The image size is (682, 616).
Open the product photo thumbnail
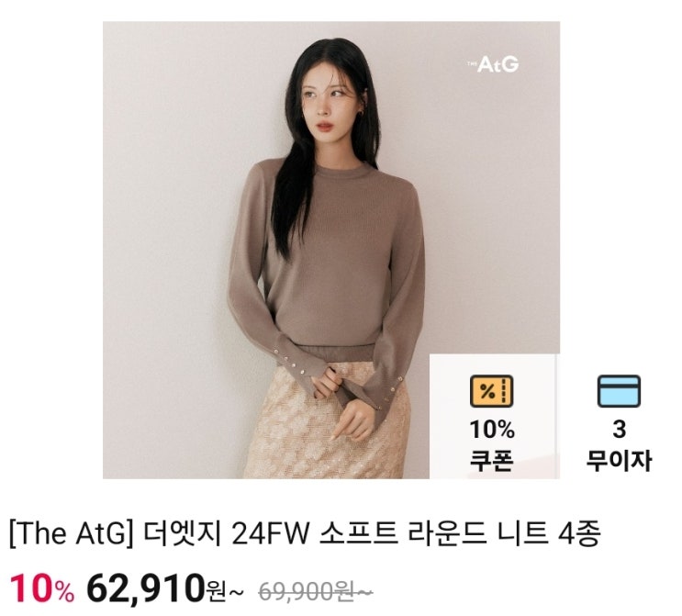coord(331,250)
